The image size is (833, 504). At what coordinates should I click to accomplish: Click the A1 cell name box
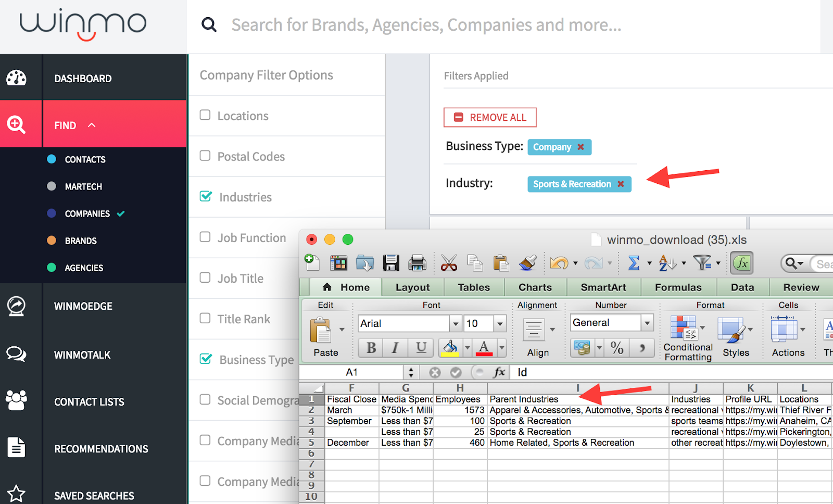pyautogui.click(x=352, y=372)
